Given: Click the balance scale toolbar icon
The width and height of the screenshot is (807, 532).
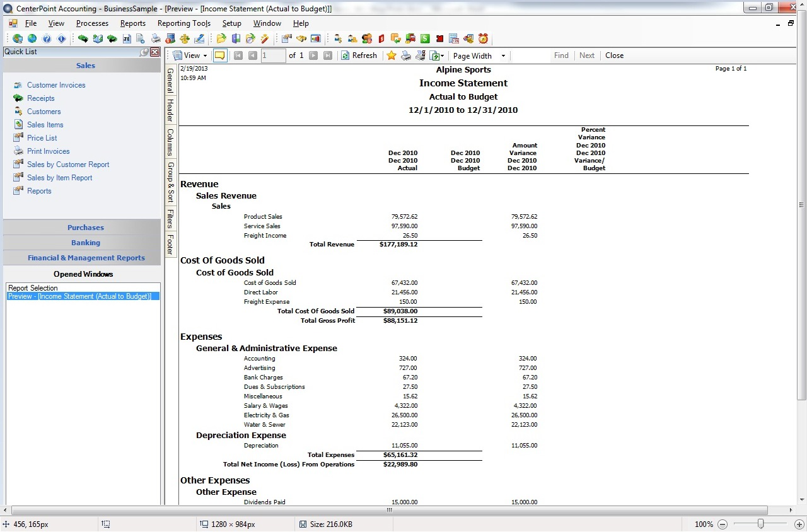Looking at the screenshot, I should click(x=185, y=38).
